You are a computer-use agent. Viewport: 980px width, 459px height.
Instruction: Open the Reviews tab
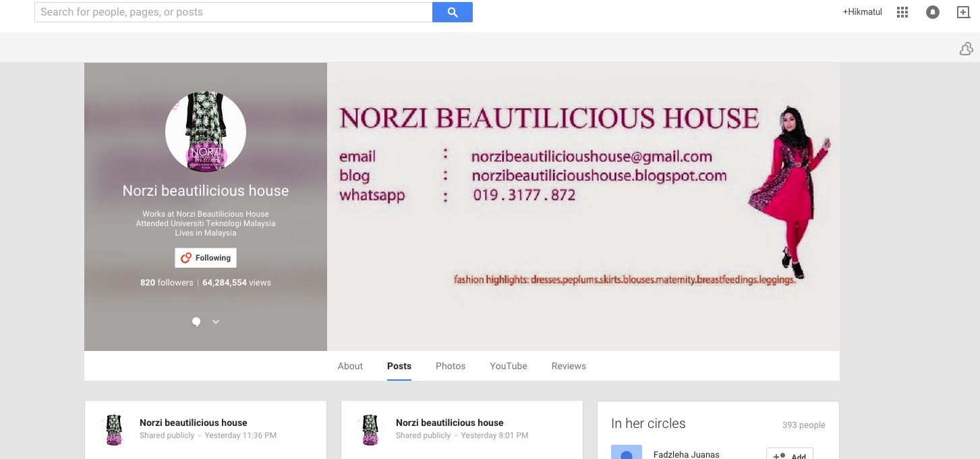[569, 366]
